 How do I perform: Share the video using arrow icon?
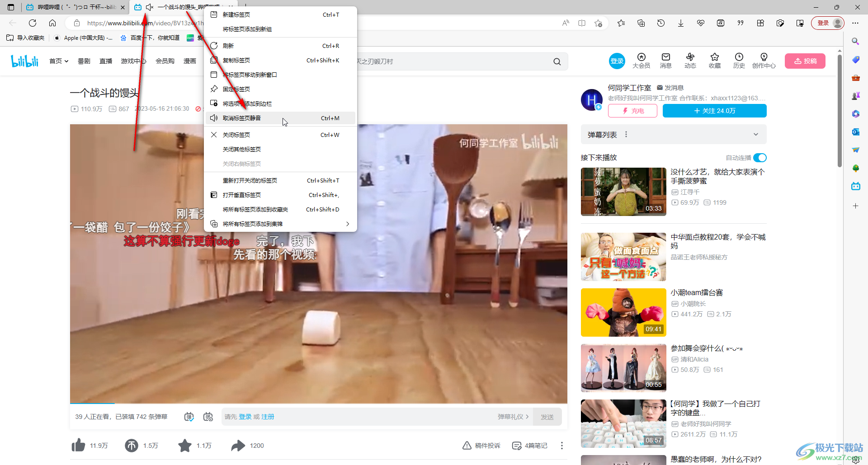pyautogui.click(x=238, y=446)
